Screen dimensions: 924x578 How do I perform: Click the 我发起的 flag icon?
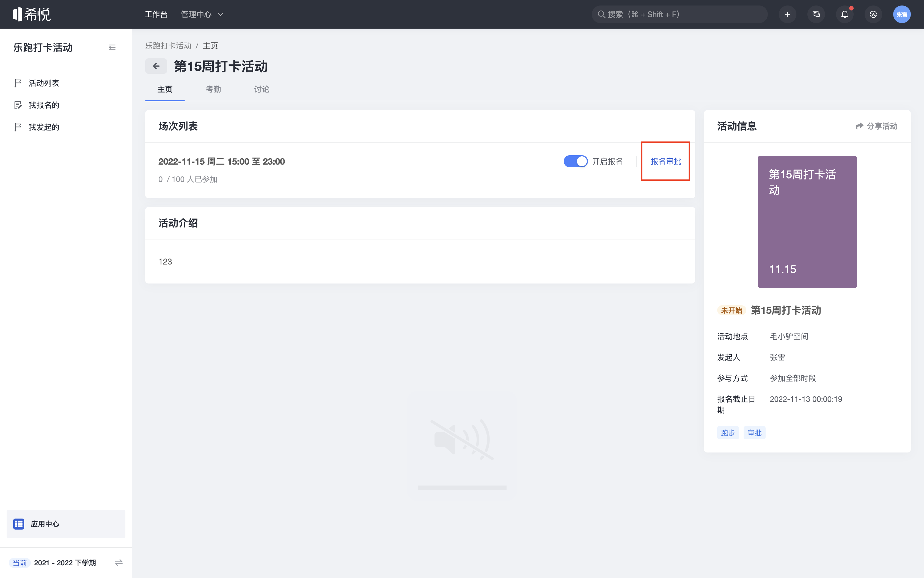tap(18, 127)
